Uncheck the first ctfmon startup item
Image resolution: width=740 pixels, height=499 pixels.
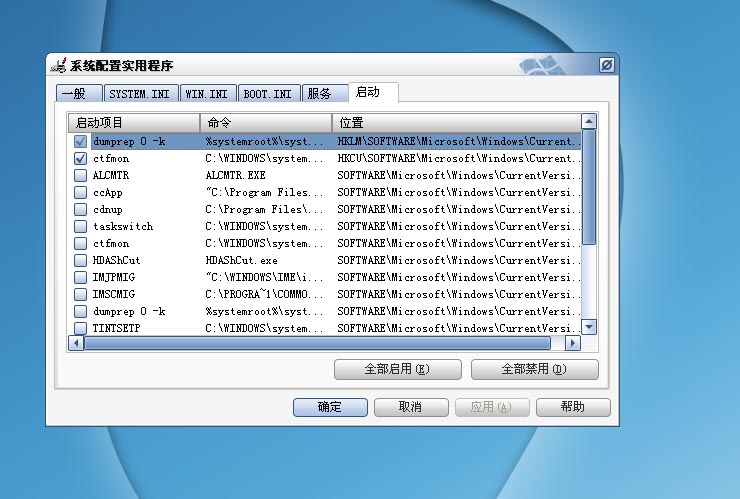pyautogui.click(x=80, y=158)
